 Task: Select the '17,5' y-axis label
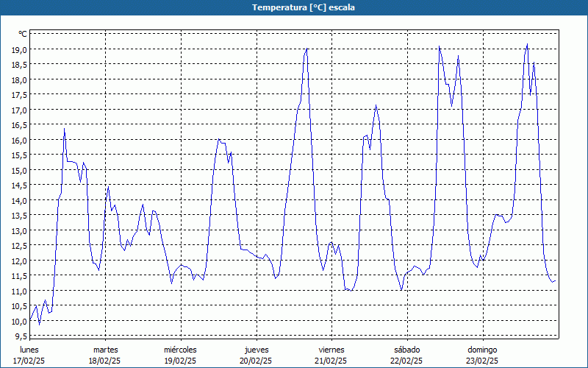(x=20, y=95)
